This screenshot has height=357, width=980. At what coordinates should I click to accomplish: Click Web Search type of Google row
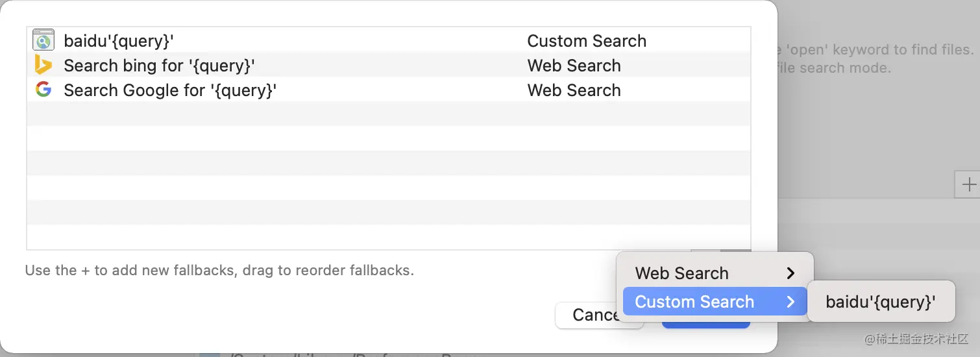coord(574,90)
